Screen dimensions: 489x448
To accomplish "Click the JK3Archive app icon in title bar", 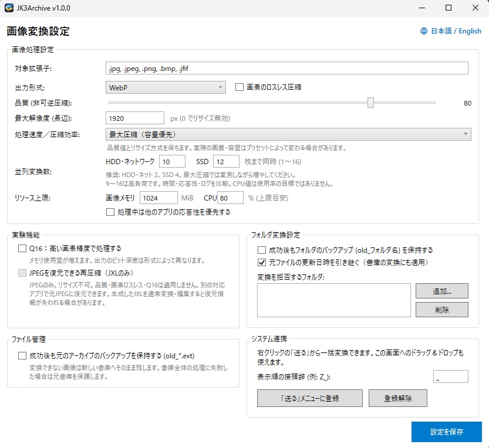I will click(9, 8).
